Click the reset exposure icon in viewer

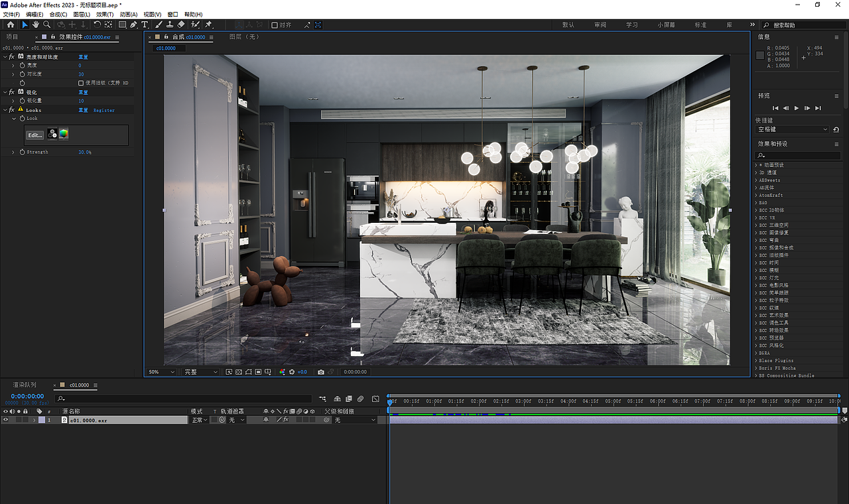point(292,372)
